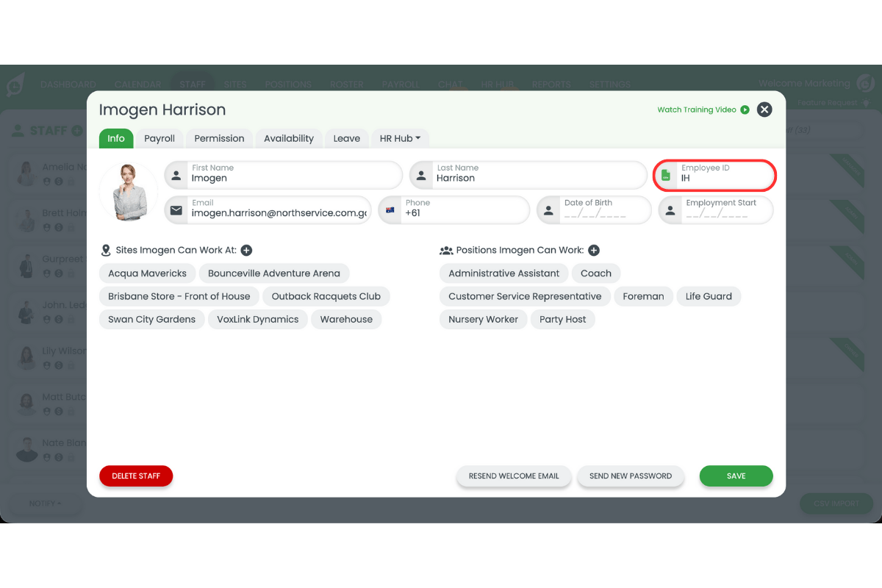Close the staff dialog with X button
The height and width of the screenshot is (588, 882).
tap(764, 110)
